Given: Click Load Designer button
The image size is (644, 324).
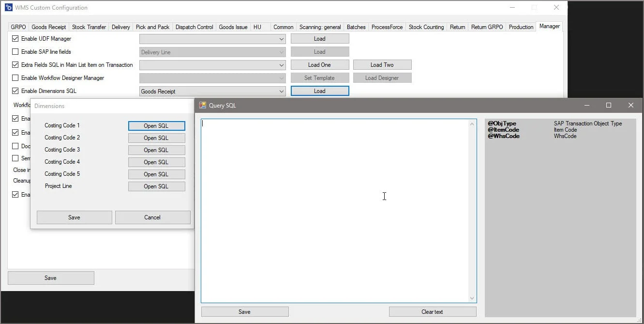Looking at the screenshot, I should coord(382,78).
